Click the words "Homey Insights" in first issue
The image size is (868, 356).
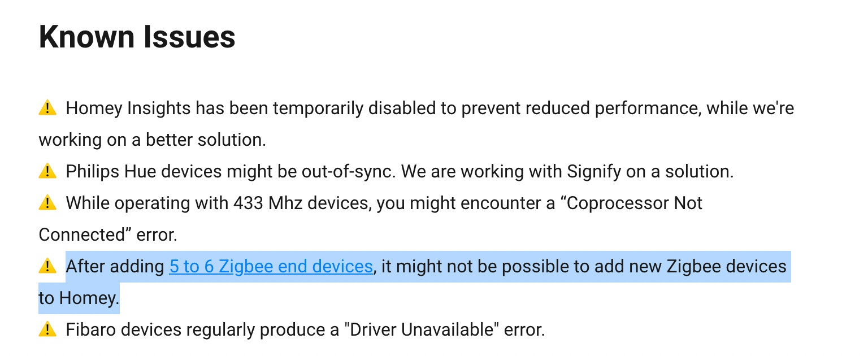128,108
